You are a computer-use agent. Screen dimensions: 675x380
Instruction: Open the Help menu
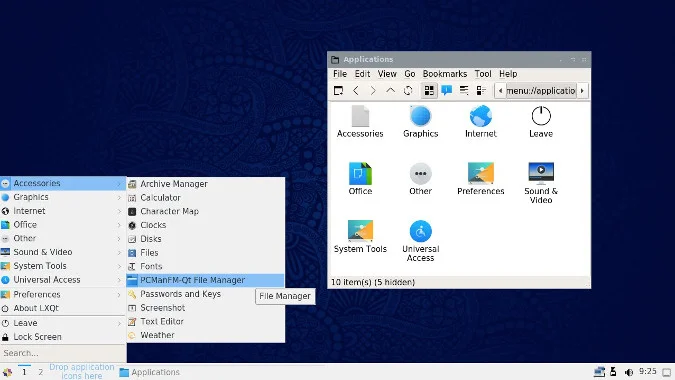pyautogui.click(x=508, y=74)
